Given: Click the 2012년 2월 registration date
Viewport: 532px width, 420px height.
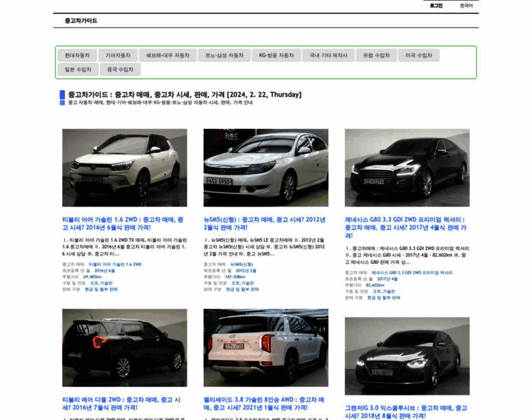Looking at the screenshot, I should pos(246,271).
